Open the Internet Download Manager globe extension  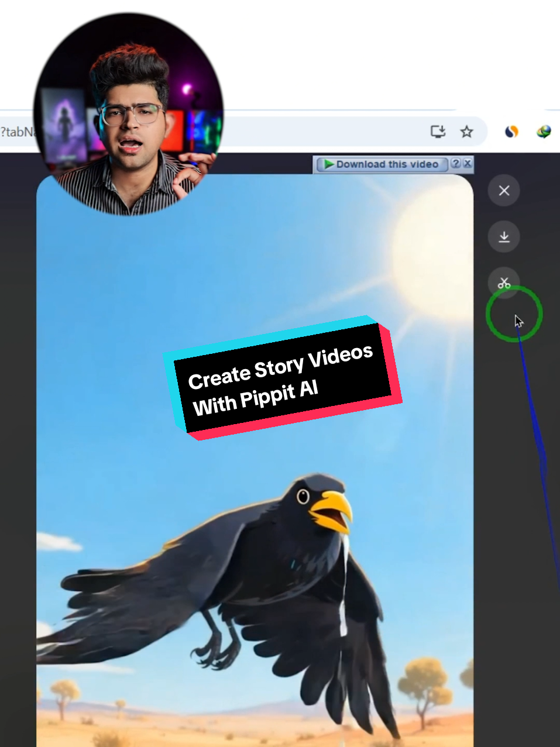544,132
